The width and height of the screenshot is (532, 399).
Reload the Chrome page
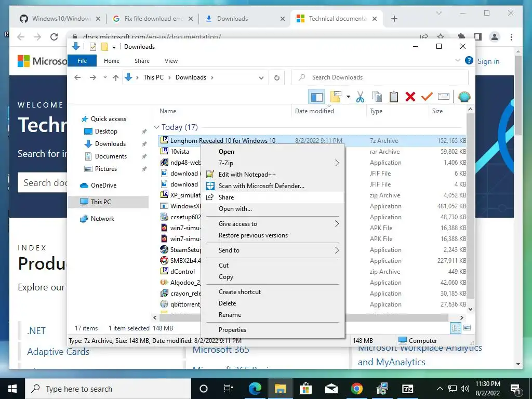point(54,37)
